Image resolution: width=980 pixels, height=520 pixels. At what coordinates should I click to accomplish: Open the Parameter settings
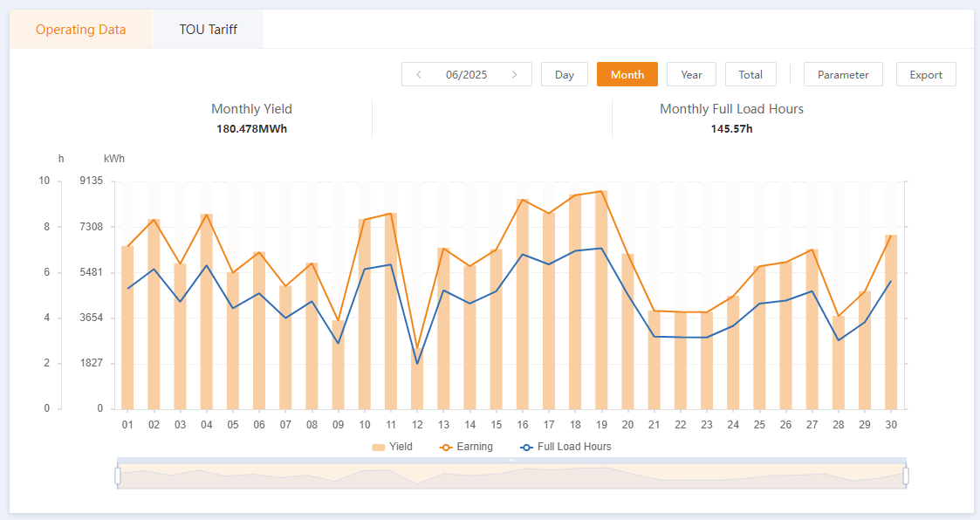pos(843,75)
